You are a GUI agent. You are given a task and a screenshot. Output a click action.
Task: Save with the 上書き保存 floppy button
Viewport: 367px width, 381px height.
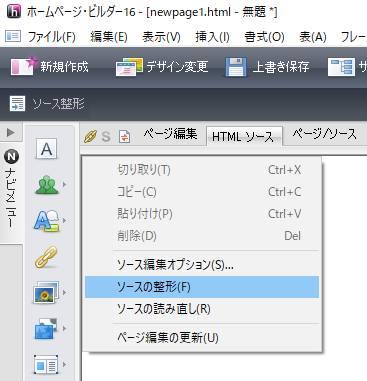(x=268, y=66)
